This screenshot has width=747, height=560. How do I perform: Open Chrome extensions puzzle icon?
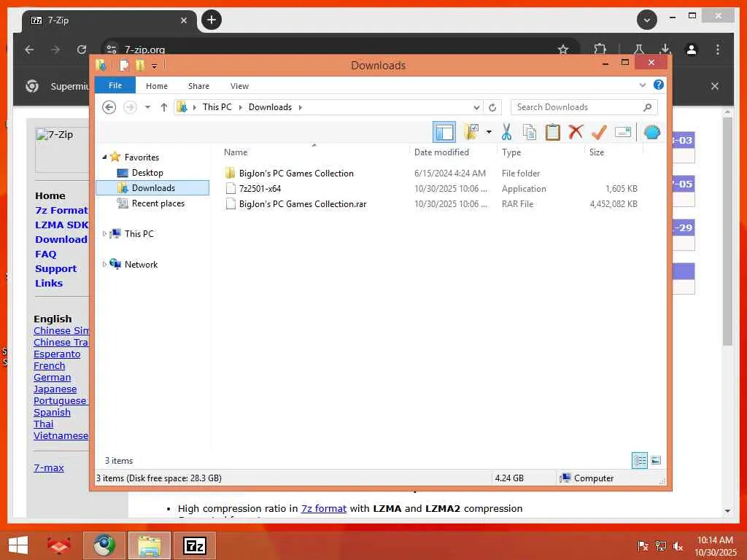pos(600,49)
